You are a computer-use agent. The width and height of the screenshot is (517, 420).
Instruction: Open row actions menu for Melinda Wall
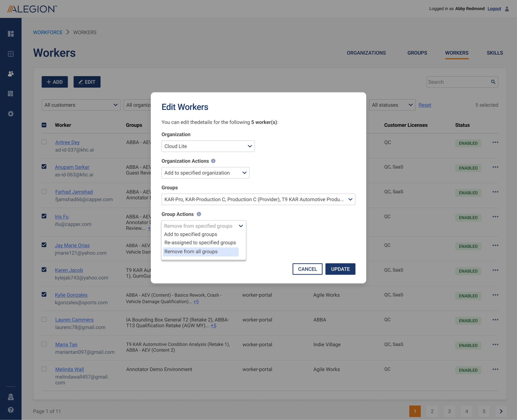(495, 369)
